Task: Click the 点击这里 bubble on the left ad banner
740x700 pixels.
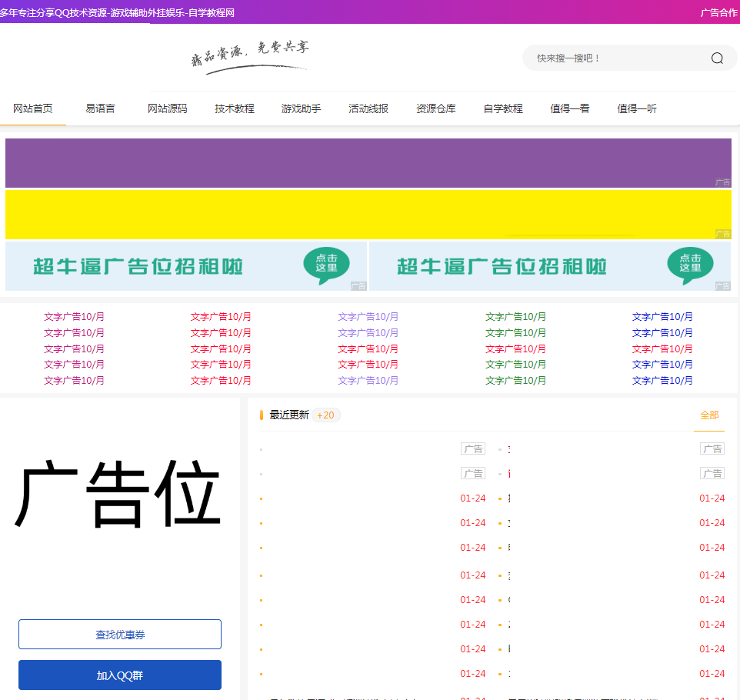Action: pos(326,265)
